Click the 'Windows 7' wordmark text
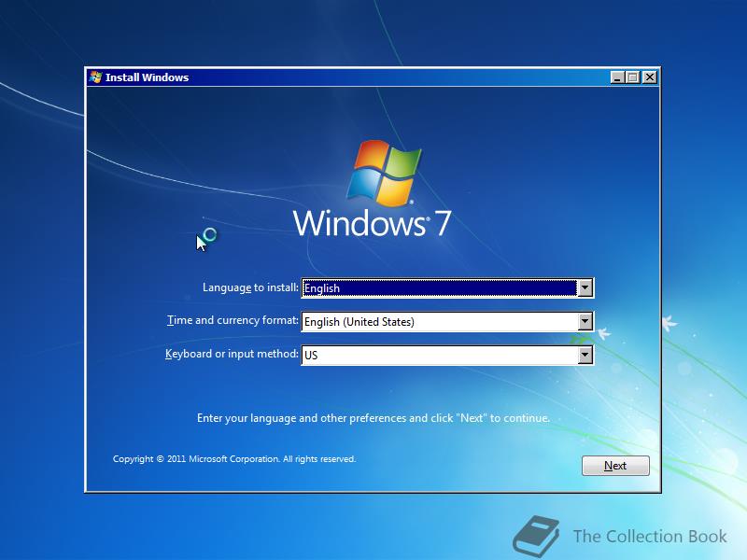Screen dimensions: 747x560 (x=372, y=223)
